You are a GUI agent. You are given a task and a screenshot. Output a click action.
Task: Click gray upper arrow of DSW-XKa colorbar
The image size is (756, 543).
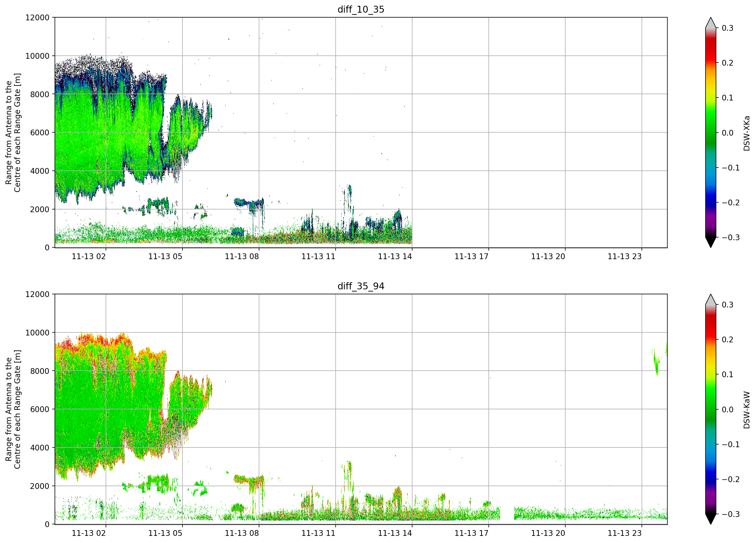pyautogui.click(x=711, y=23)
